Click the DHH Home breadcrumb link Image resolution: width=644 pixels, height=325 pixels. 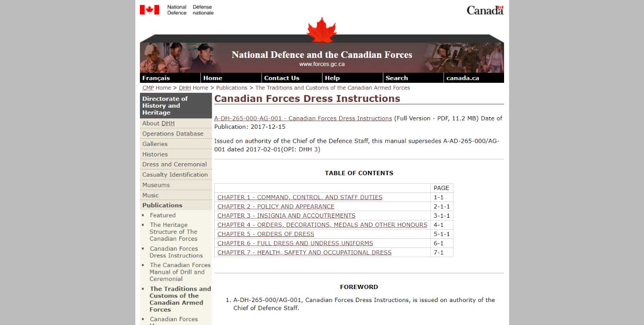click(193, 88)
